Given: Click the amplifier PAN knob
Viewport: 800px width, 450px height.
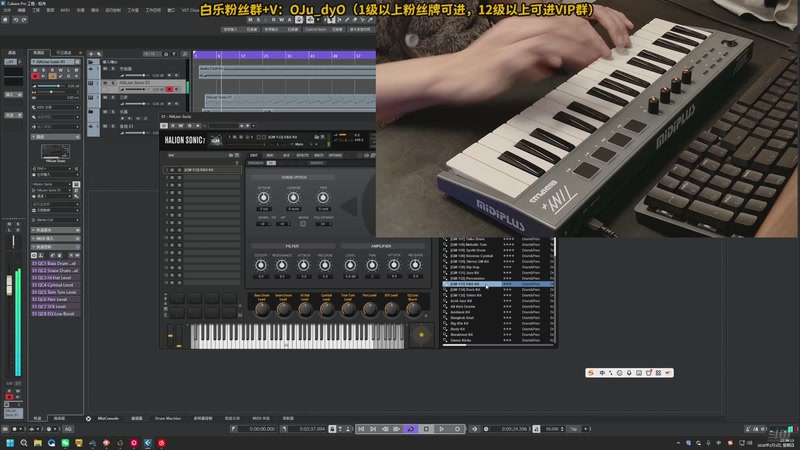Looking at the screenshot, I should tap(372, 265).
